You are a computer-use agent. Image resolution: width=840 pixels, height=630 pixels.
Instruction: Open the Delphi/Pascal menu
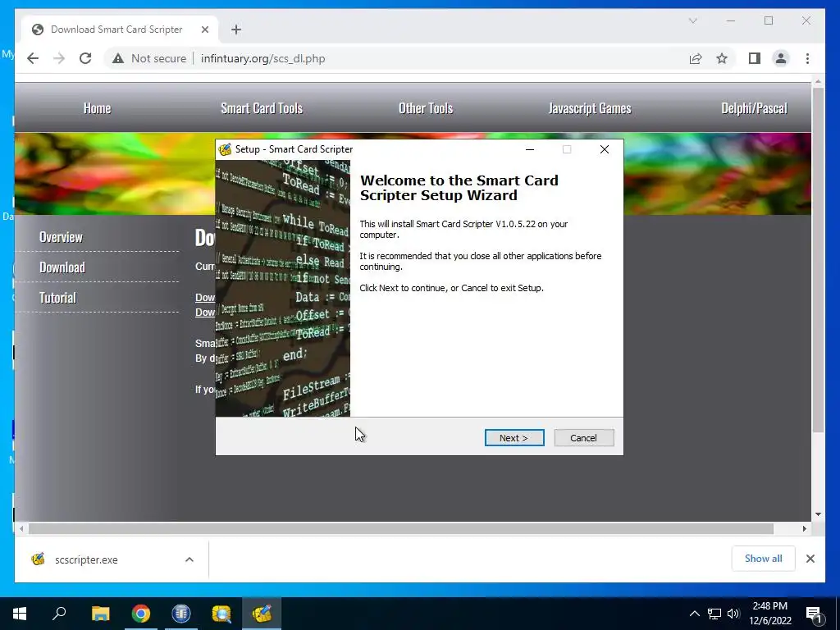coord(754,108)
